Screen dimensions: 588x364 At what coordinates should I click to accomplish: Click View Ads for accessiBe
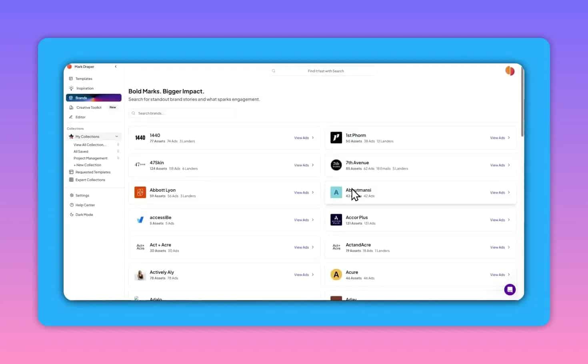[304, 220]
